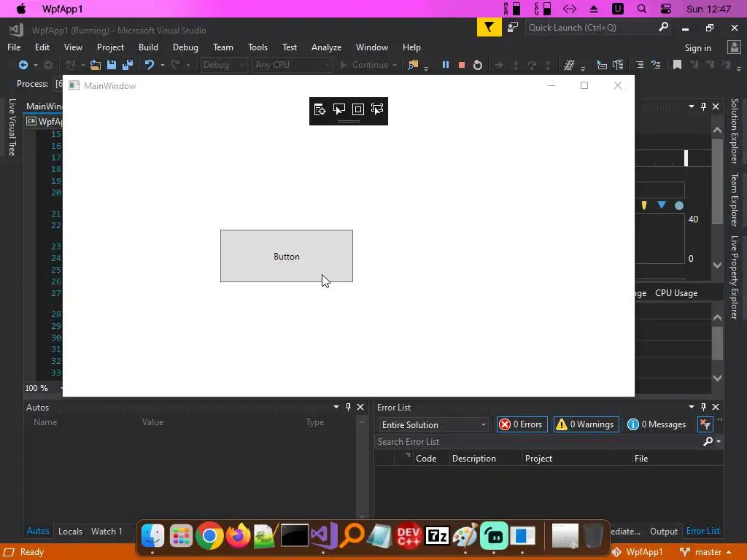Screen dimensions: 747x560
Task: Toggle Track Focused Element icon
Action: [x=377, y=110]
